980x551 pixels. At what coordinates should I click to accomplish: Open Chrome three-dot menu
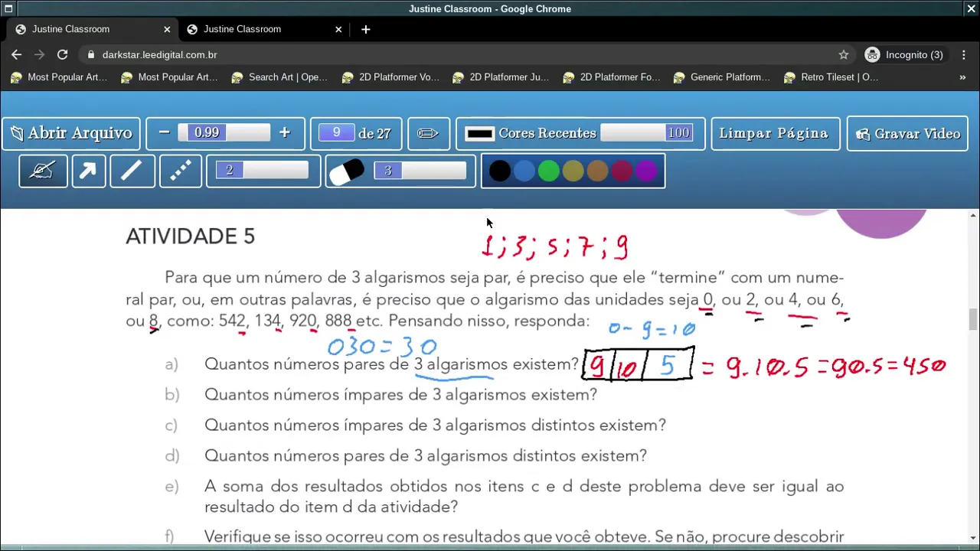pyautogui.click(x=963, y=54)
